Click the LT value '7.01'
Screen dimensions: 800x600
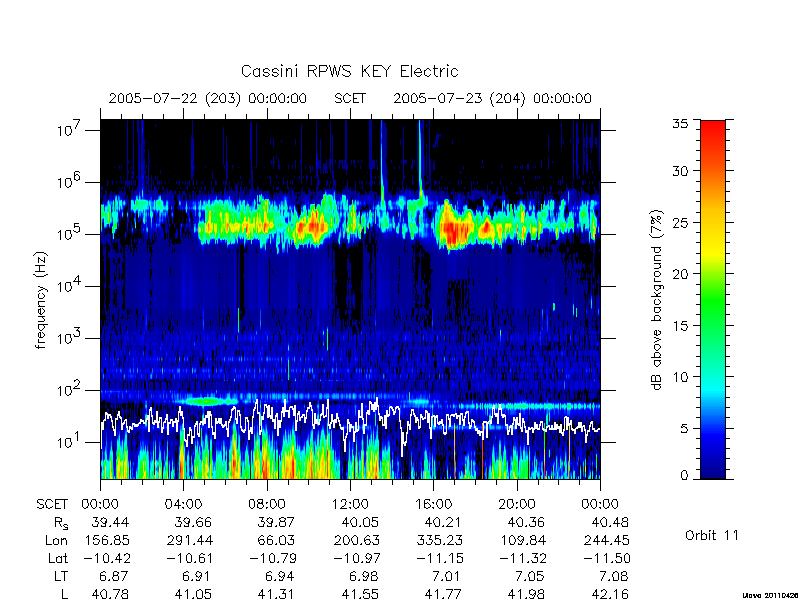pyautogui.click(x=447, y=576)
